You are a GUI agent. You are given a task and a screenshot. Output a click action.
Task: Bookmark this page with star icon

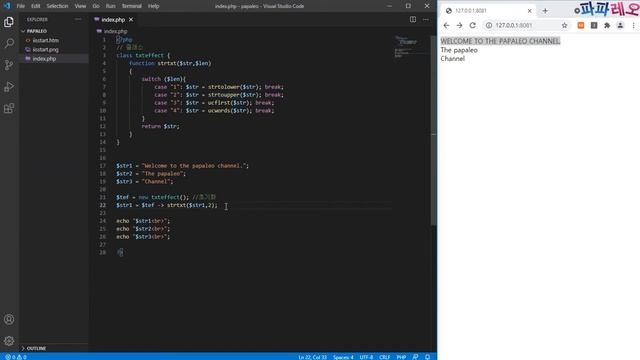coord(564,25)
